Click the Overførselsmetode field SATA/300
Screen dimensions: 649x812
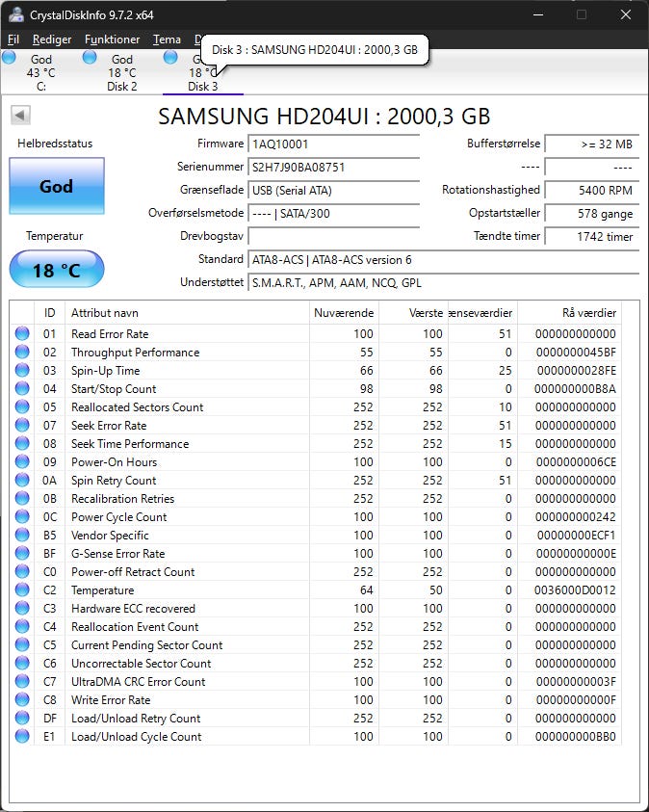[334, 214]
